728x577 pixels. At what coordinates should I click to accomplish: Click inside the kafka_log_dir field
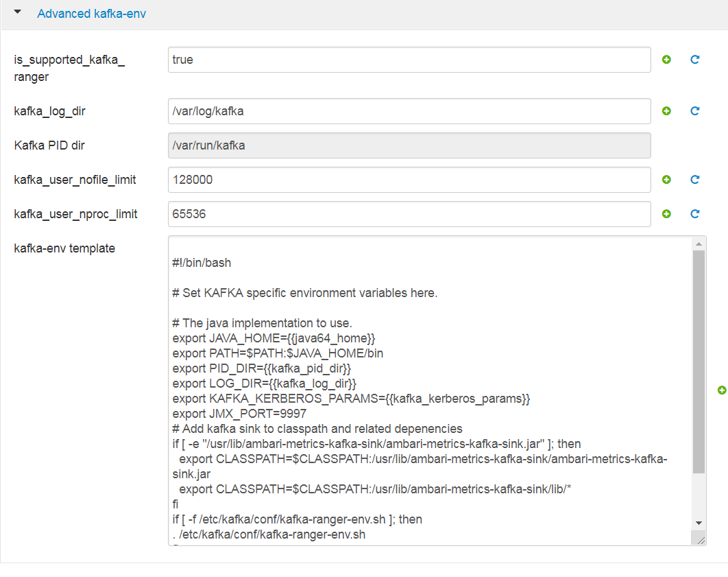[410, 110]
